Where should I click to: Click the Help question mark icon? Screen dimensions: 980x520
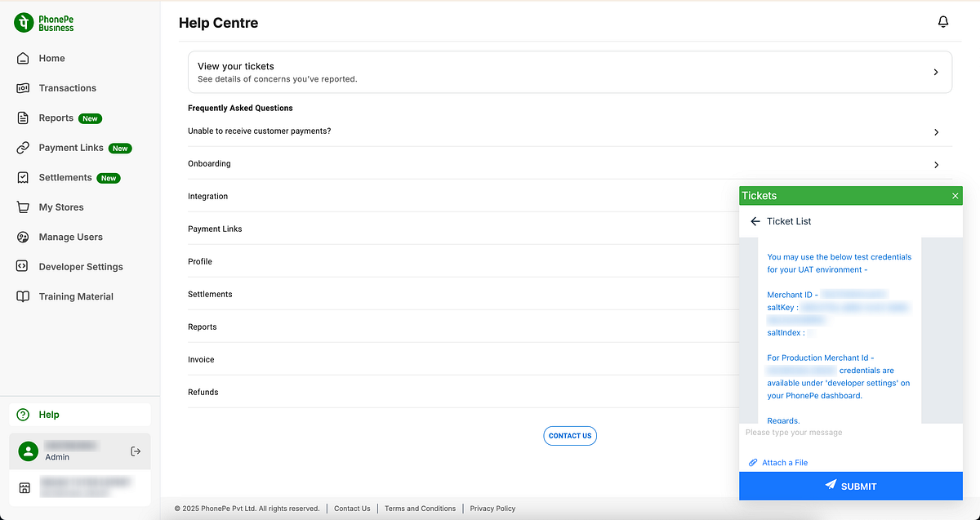(23, 415)
